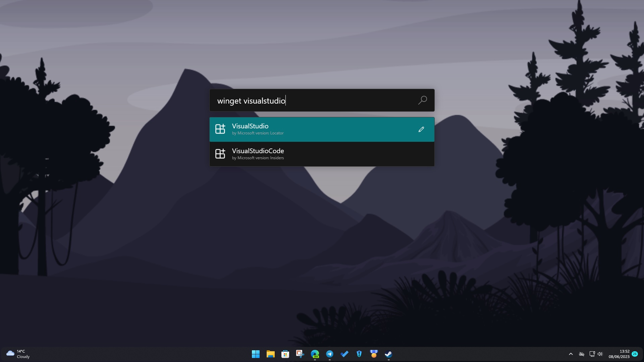This screenshot has width=644, height=362.
Task: Launch Microsoft Store from the taskbar
Action: pyautogui.click(x=285, y=354)
